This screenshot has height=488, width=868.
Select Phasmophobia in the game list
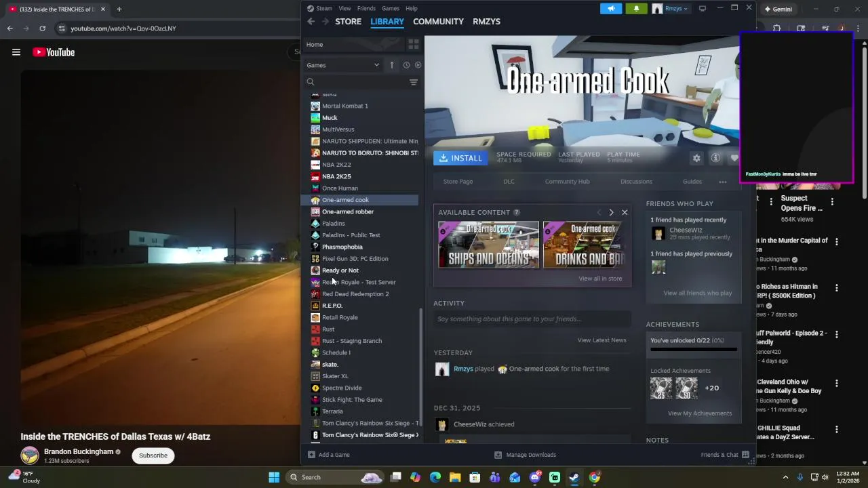[x=342, y=247]
